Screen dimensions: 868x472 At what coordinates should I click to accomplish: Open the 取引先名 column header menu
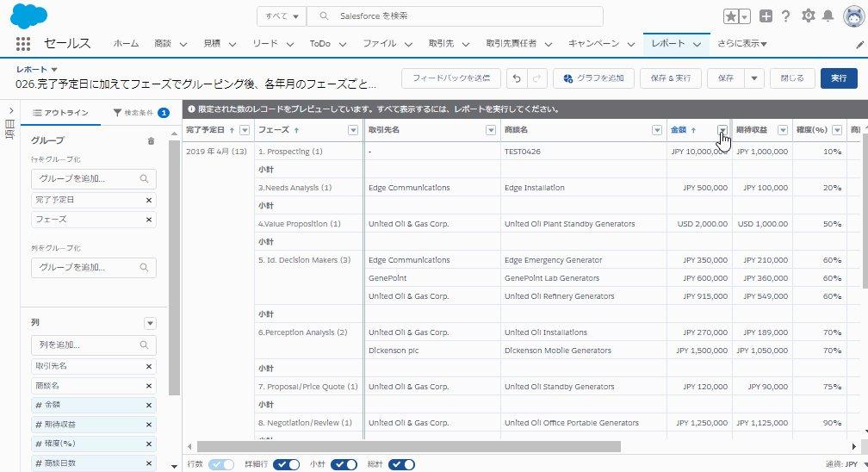click(491, 130)
